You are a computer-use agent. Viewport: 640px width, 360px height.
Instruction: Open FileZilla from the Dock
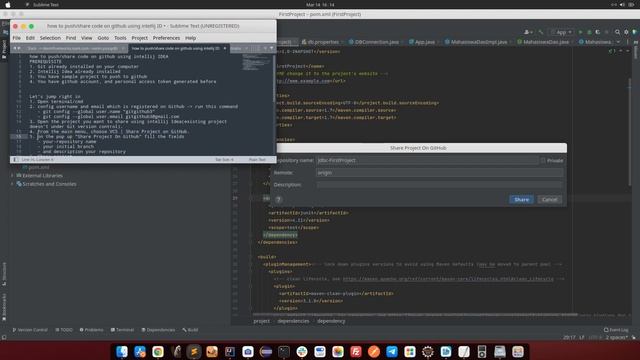pyautogui.click(x=356, y=351)
